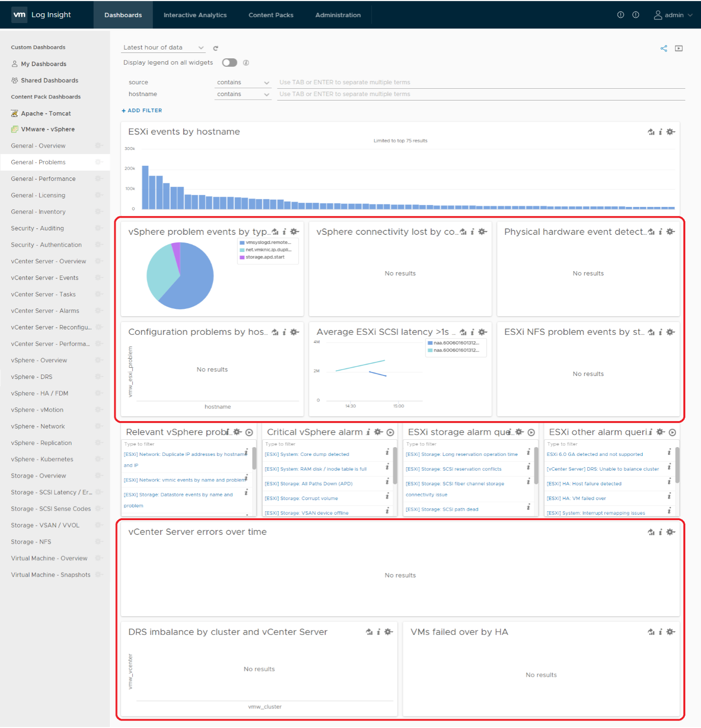Open My Dashboards
This screenshot has height=728, width=701.
tap(44, 64)
